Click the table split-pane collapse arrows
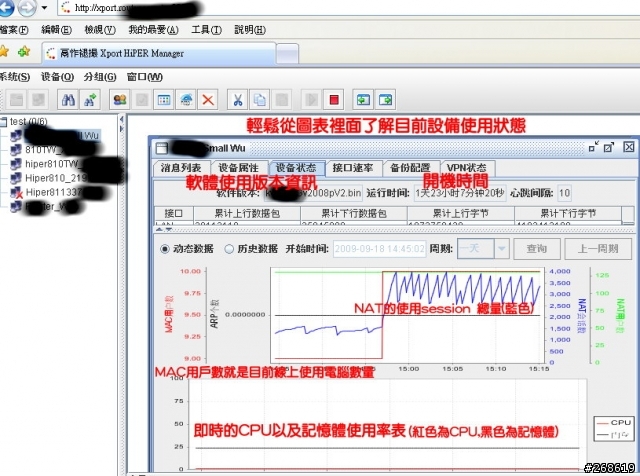This screenshot has width=640, height=476. tap(164, 230)
